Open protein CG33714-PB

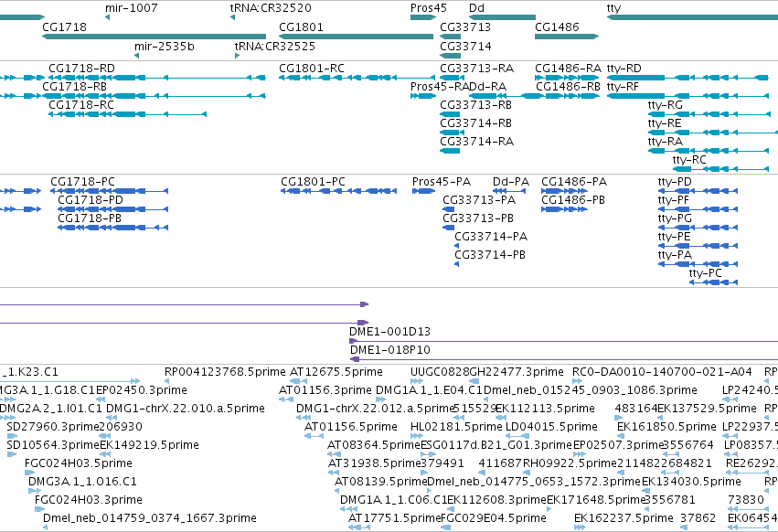(x=456, y=264)
